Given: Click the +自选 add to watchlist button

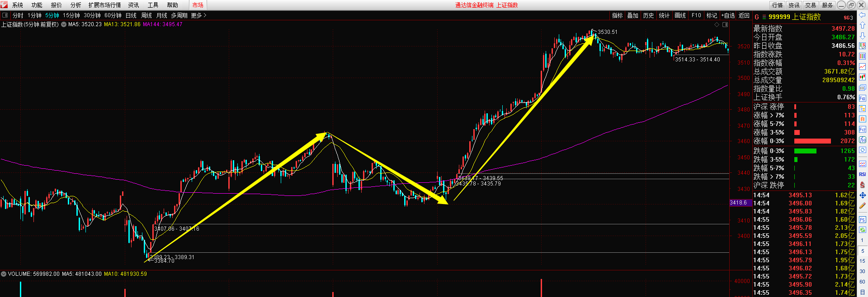Looking at the screenshot, I should (x=728, y=15).
